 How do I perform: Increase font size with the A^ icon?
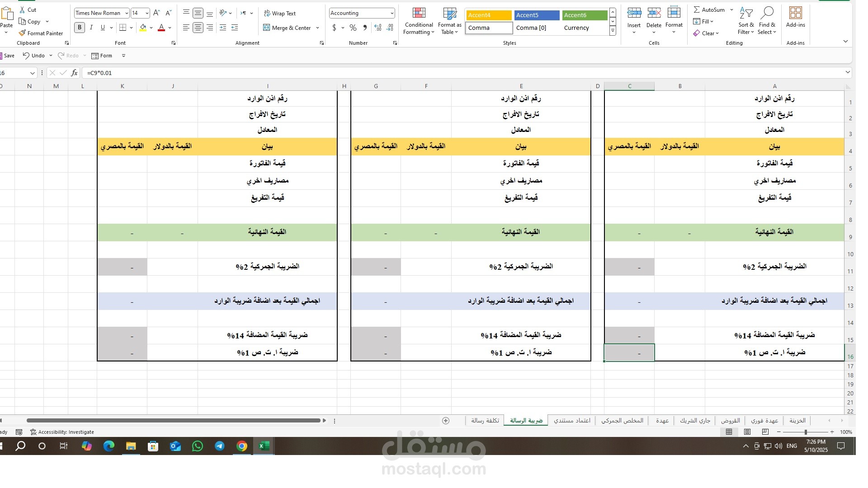[x=156, y=13]
